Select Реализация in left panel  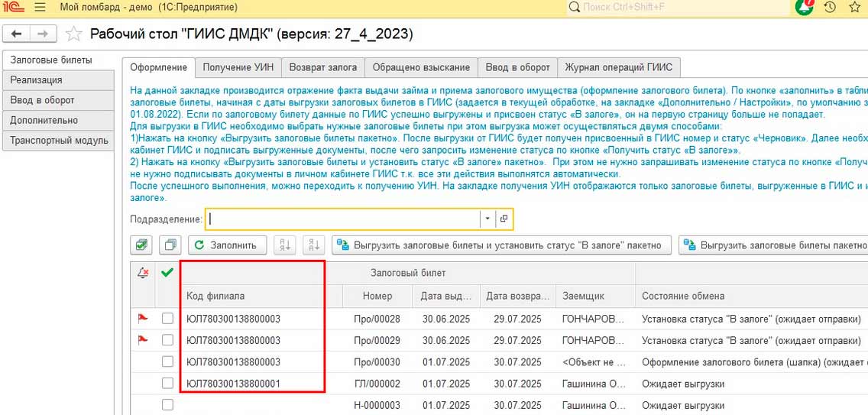57,79
